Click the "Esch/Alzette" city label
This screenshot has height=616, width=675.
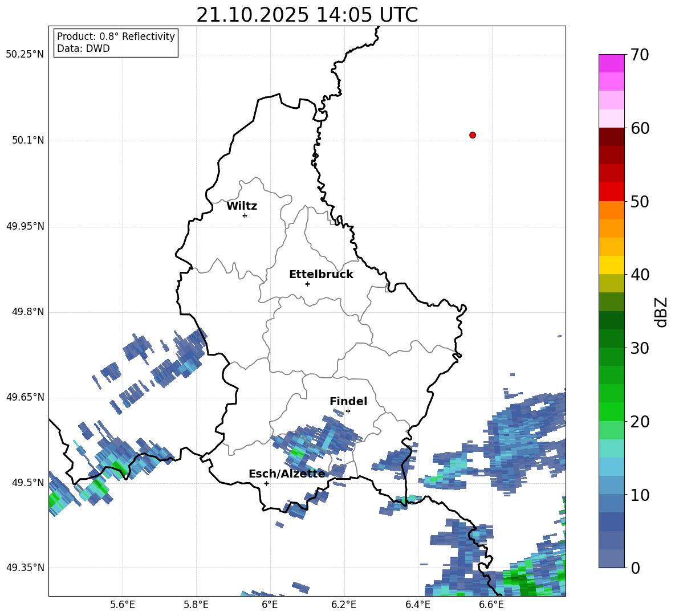(287, 474)
